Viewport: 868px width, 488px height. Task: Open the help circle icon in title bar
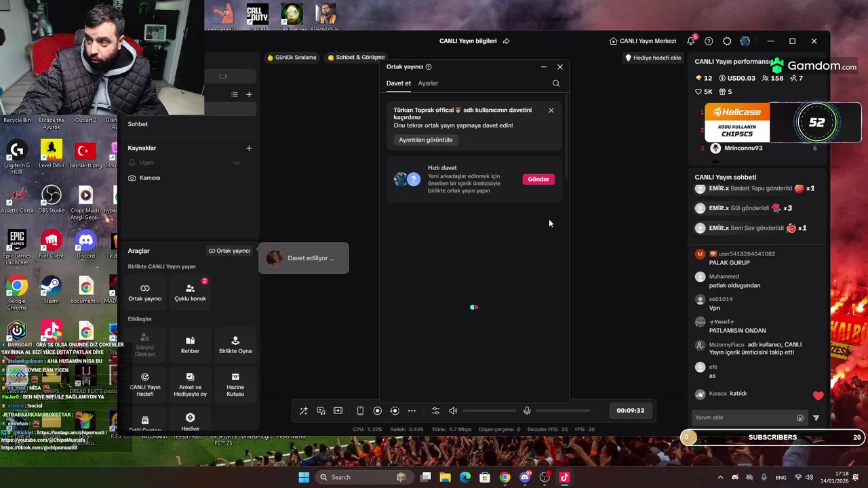(x=709, y=41)
